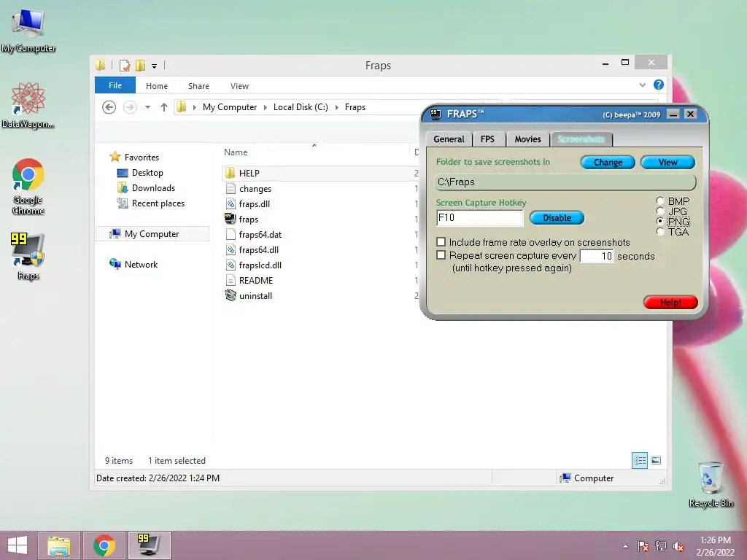Show hidden system tray icons
This screenshot has height=560, width=747.
(x=625, y=546)
